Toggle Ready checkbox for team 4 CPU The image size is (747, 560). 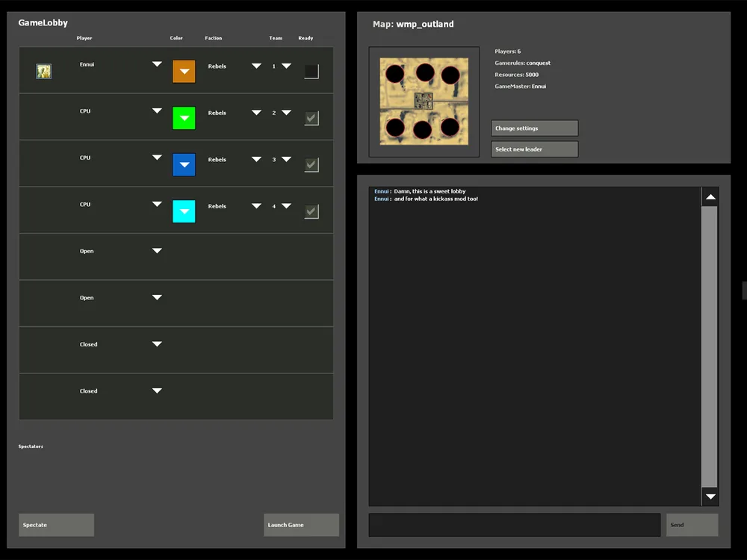(x=311, y=211)
